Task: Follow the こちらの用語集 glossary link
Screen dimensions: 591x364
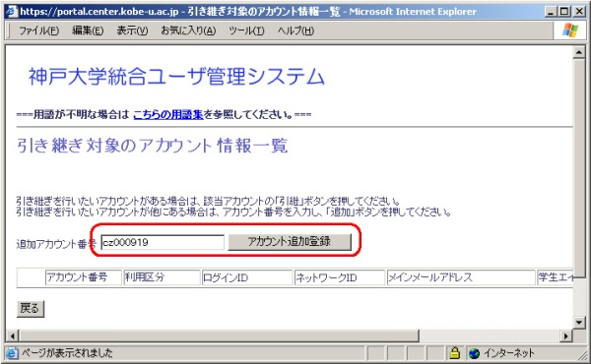Action: [x=168, y=114]
